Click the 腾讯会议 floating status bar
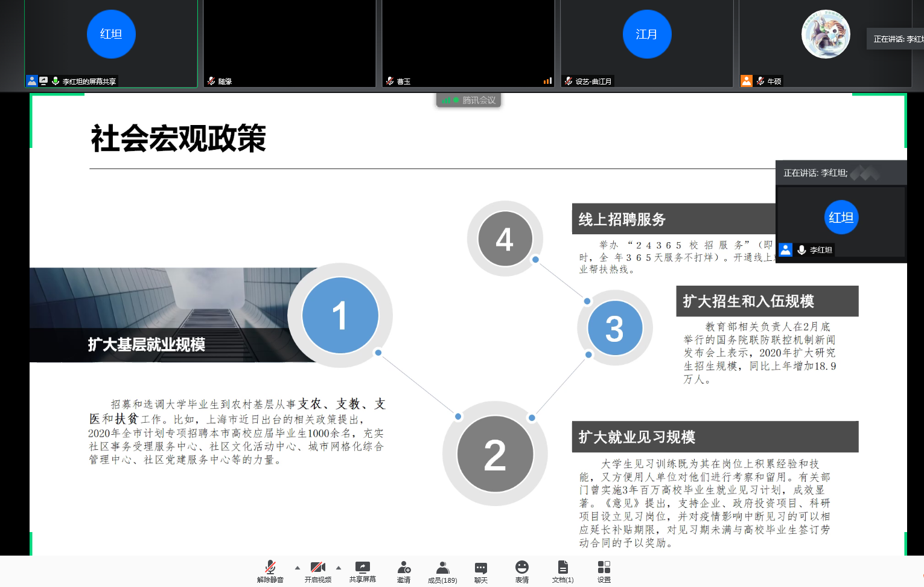 click(469, 100)
